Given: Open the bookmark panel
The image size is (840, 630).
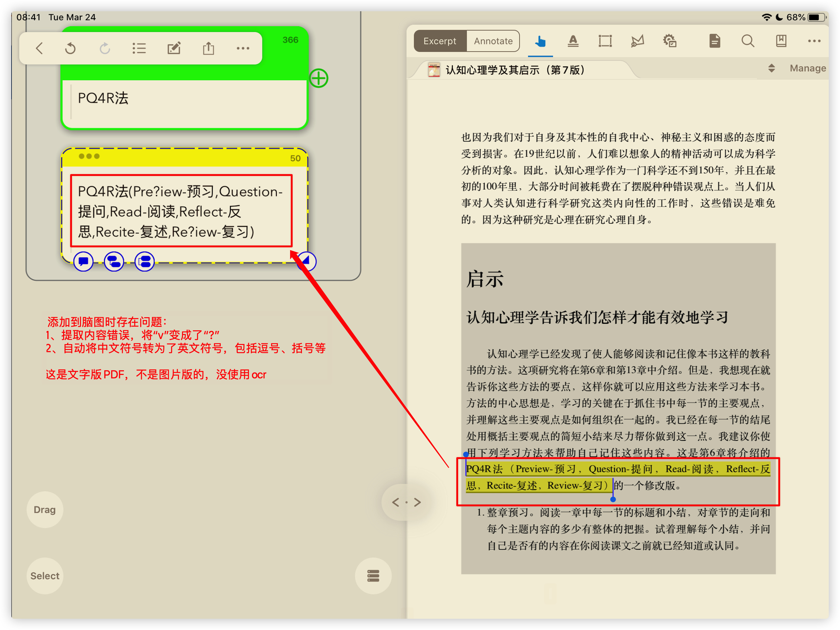Looking at the screenshot, I should coord(781,41).
